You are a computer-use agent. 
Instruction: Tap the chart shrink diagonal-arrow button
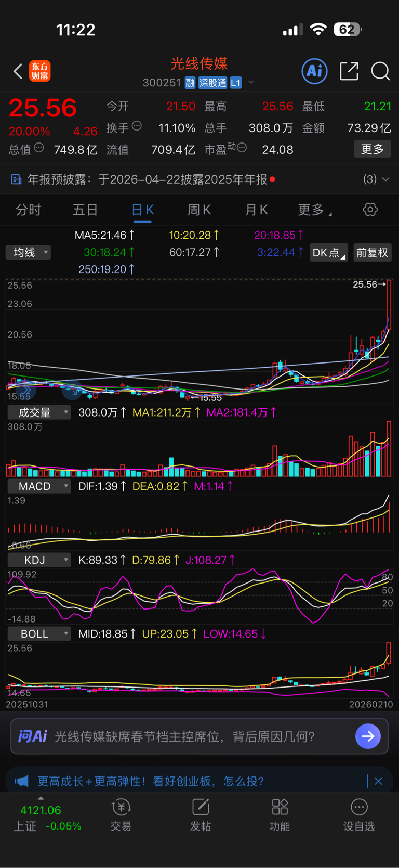[x=72, y=390]
